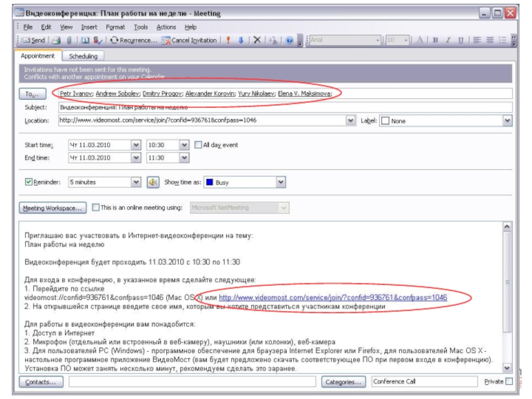Open the Microsoft NetMeeting dropdown

click(x=284, y=207)
